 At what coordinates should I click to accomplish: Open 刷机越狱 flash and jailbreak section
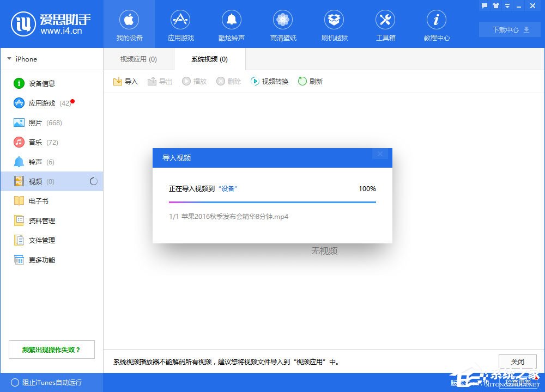334,26
